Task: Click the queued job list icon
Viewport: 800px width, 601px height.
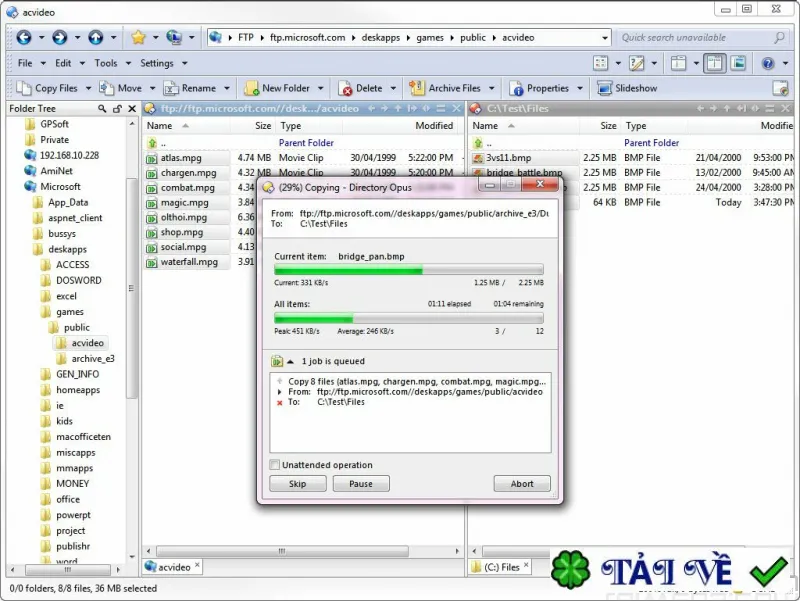Action: click(277, 361)
